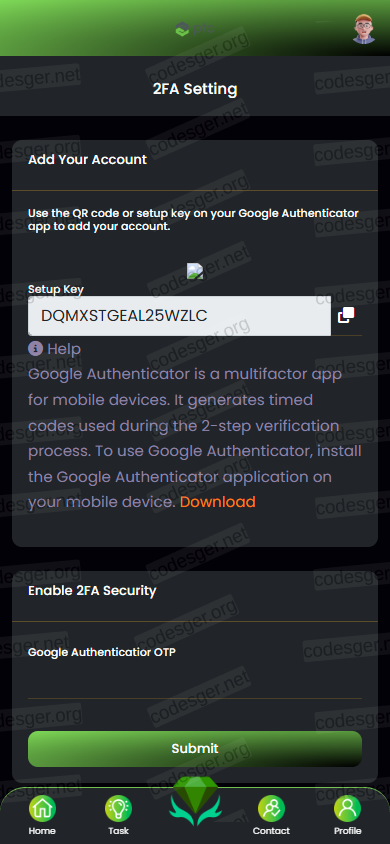Viewport: 390px width, 844px height.
Task: Click the green Submit button
Action: click(x=195, y=749)
